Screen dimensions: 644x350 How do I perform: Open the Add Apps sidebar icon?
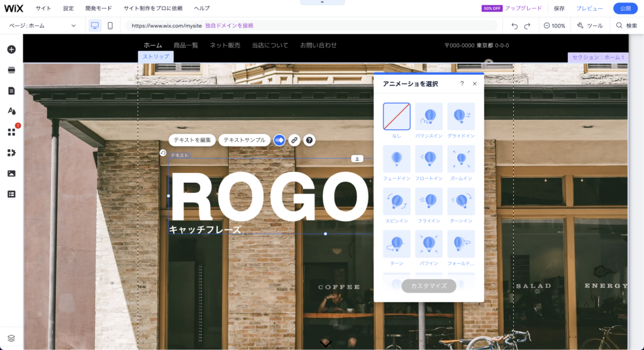(x=11, y=132)
